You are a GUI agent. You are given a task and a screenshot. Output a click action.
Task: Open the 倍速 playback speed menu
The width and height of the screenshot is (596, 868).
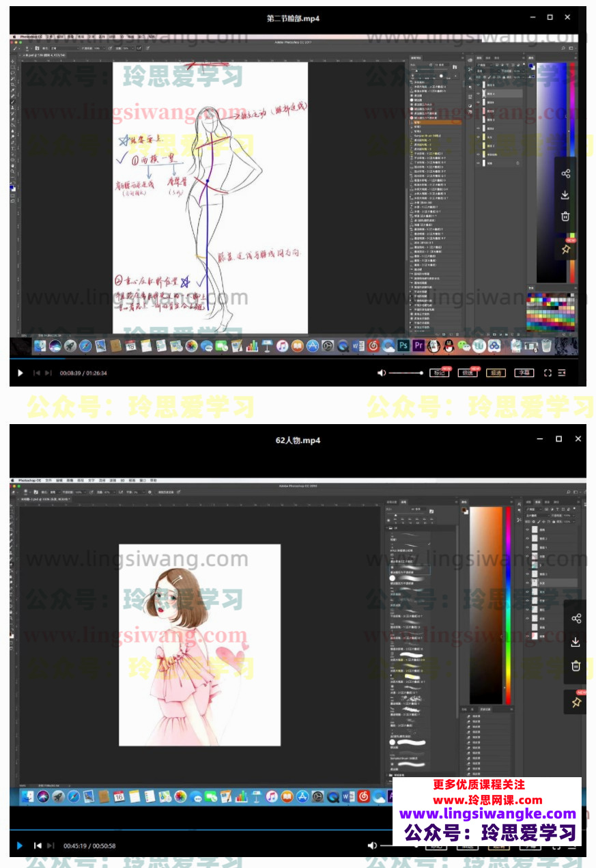tap(466, 373)
